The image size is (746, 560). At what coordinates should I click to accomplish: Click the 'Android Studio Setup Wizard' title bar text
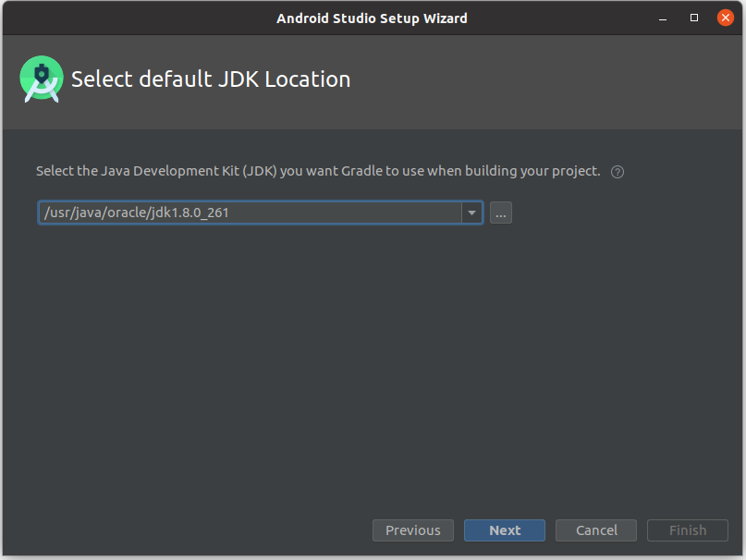372,18
